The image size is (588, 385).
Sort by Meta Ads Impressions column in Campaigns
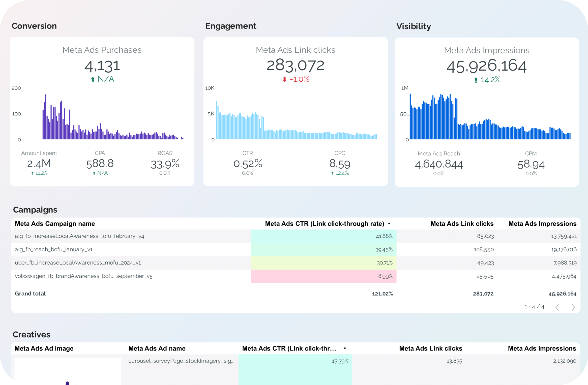[x=542, y=224]
